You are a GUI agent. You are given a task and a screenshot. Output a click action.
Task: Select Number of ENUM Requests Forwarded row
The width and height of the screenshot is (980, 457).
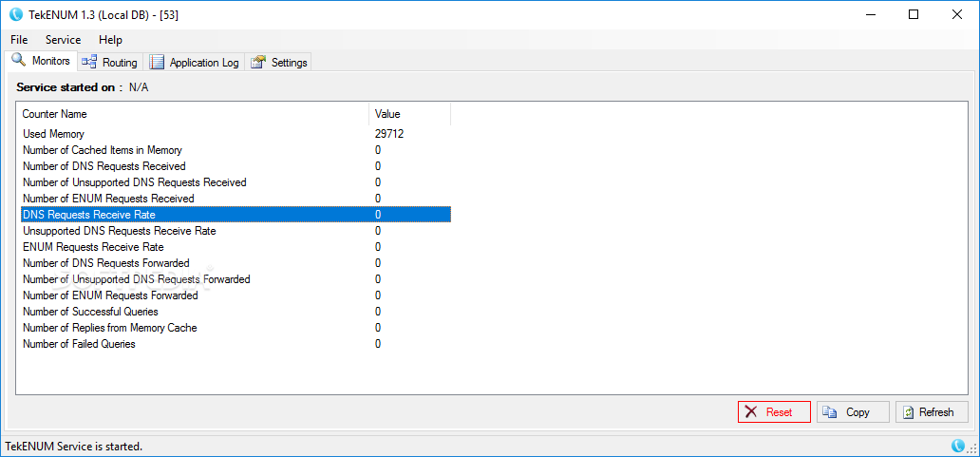click(236, 295)
